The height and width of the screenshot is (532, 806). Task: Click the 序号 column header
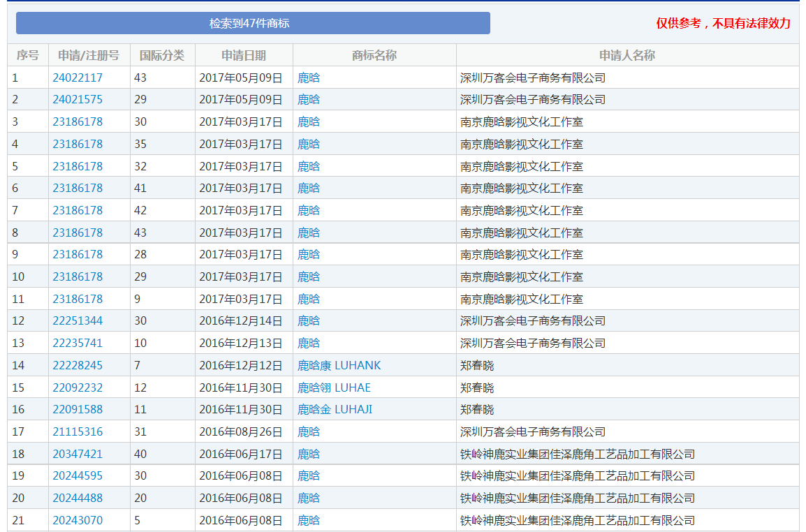(29, 54)
